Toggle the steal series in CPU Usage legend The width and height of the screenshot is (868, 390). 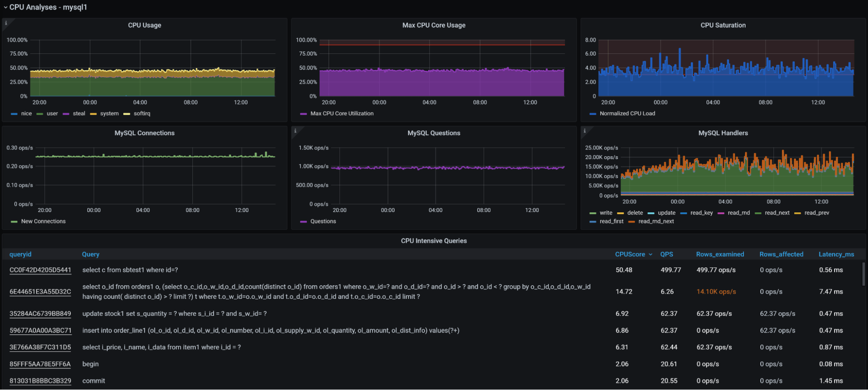pyautogui.click(x=79, y=113)
